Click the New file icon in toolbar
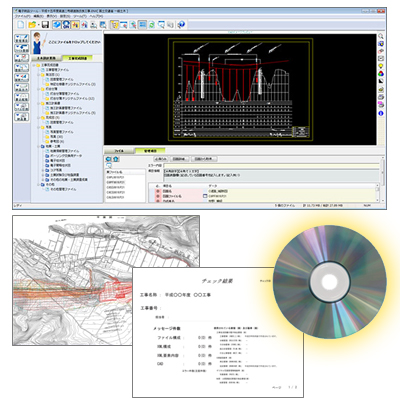Image resolution: width=400 pixels, height=400 pixels. 21,24
